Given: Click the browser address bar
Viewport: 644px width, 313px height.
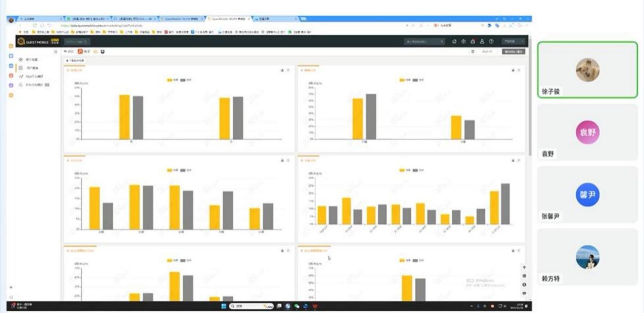Looking at the screenshot, I should coord(226,26).
